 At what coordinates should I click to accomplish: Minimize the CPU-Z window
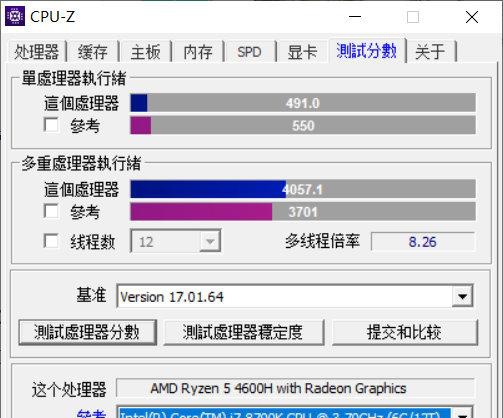[355, 17]
